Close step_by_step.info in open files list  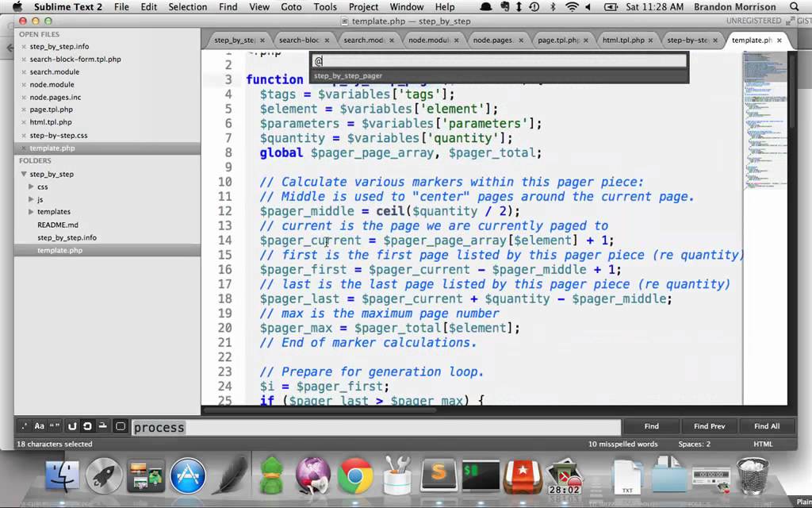(24, 47)
